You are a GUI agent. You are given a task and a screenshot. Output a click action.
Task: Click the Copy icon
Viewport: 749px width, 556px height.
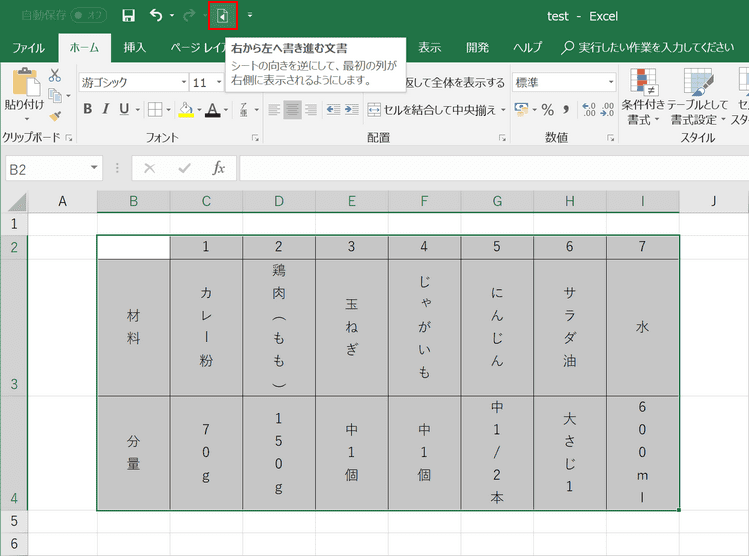click(x=55, y=96)
